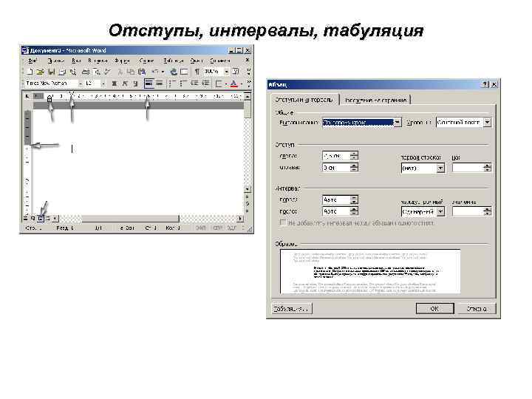Viewport: 532px width, 399px height.
Task: Toggle 'Не добавлять интервал' checkbox
Action: (x=283, y=222)
